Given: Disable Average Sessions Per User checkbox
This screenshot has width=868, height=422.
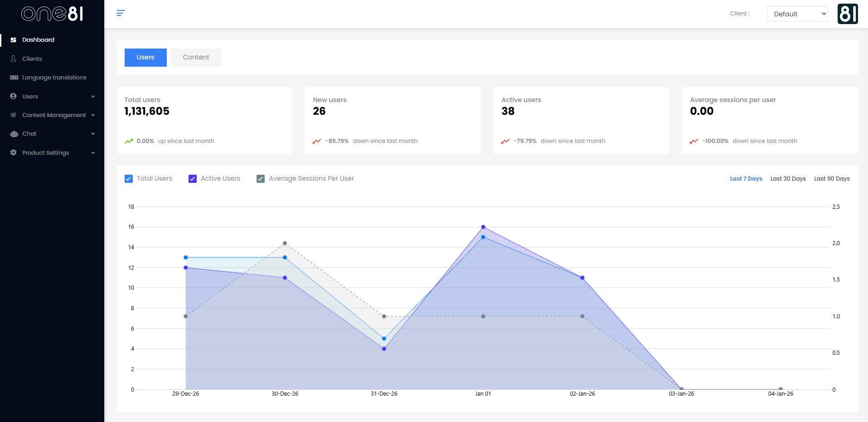Looking at the screenshot, I should (261, 179).
